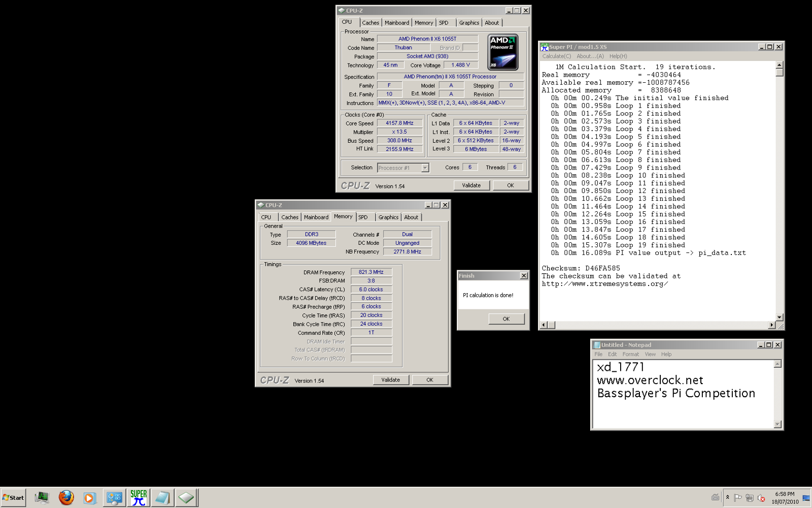Click the Show Desktop icon beside the clock
Image resolution: width=812 pixels, height=508 pixels.
pos(806,498)
